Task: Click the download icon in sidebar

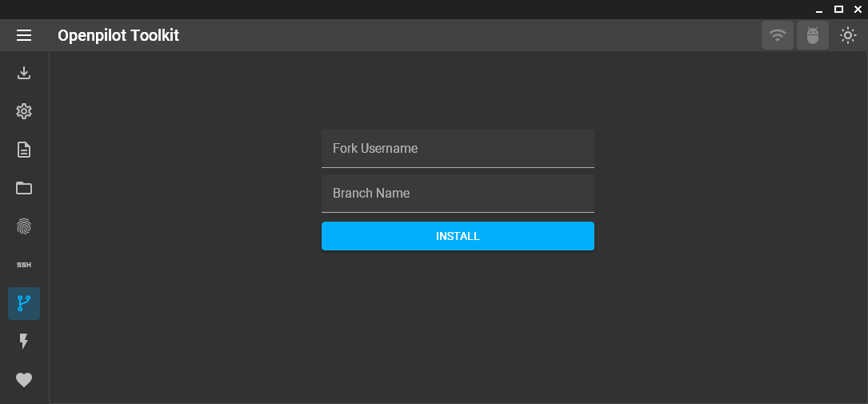Action: tap(24, 73)
